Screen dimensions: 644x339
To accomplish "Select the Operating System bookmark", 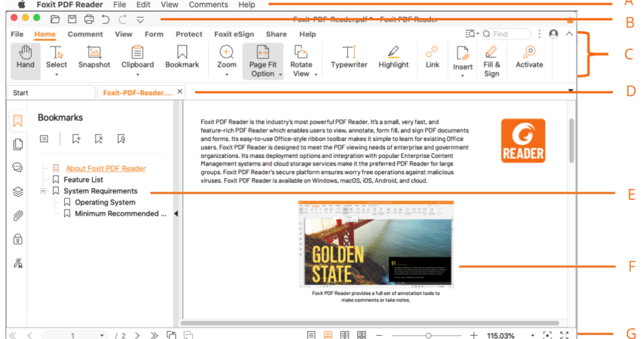I will pyautogui.click(x=105, y=202).
